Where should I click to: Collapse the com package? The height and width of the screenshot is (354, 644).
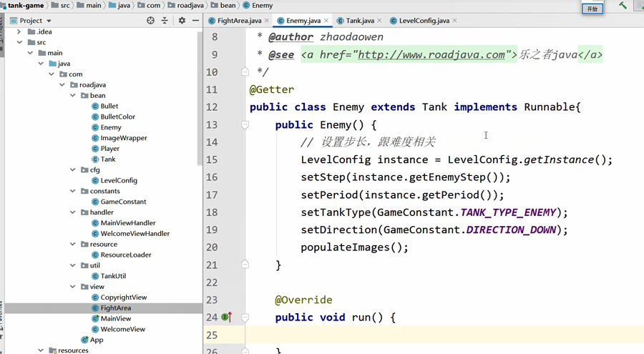(x=52, y=74)
